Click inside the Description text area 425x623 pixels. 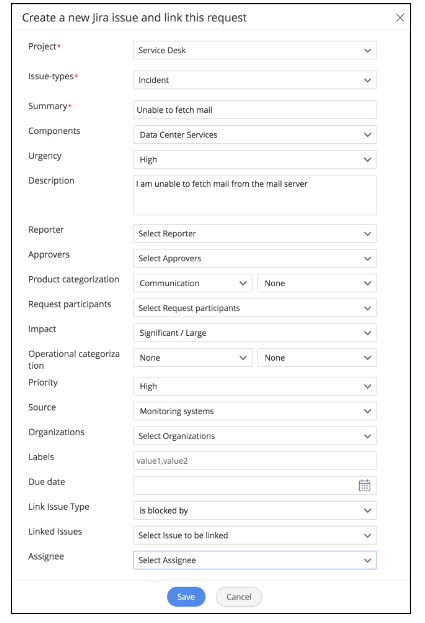[255, 195]
